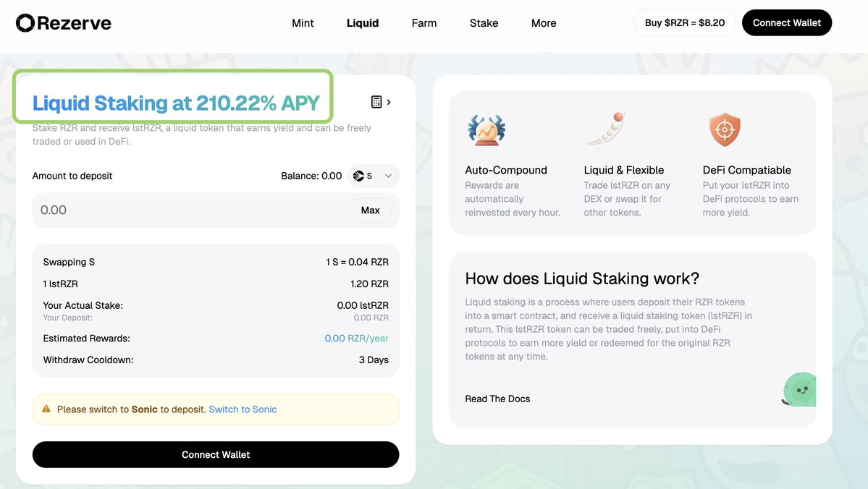The height and width of the screenshot is (489, 868).
Task: Click the Withdraw Cooldown label
Action: [88, 360]
